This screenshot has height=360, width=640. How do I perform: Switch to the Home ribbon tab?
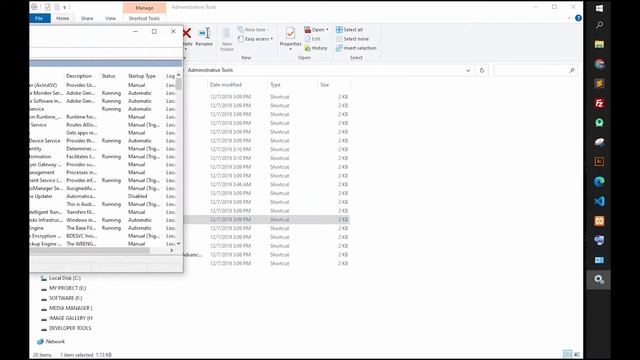click(x=62, y=18)
